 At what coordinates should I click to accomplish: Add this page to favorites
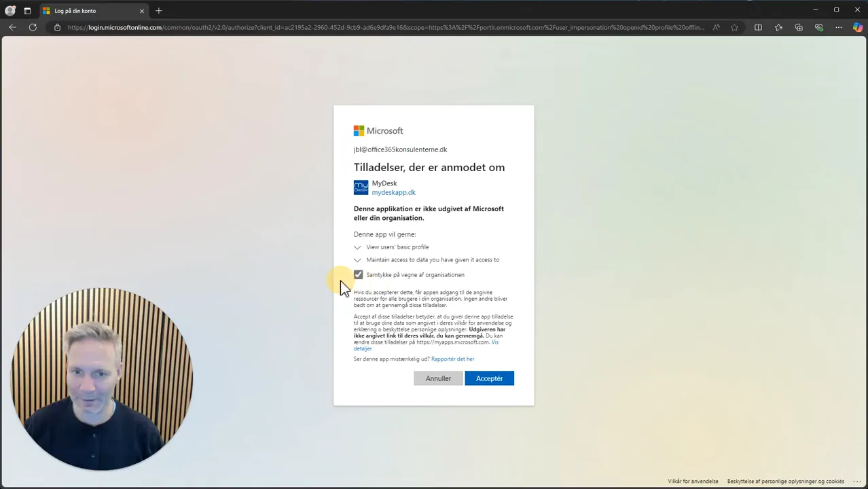coord(734,27)
